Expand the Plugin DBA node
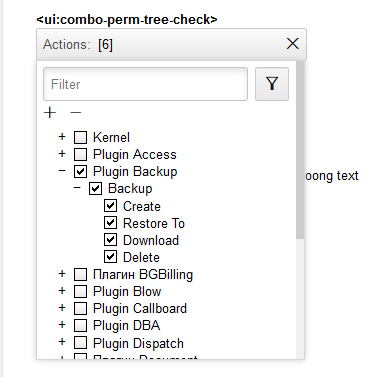387x377 pixels. [x=62, y=324]
